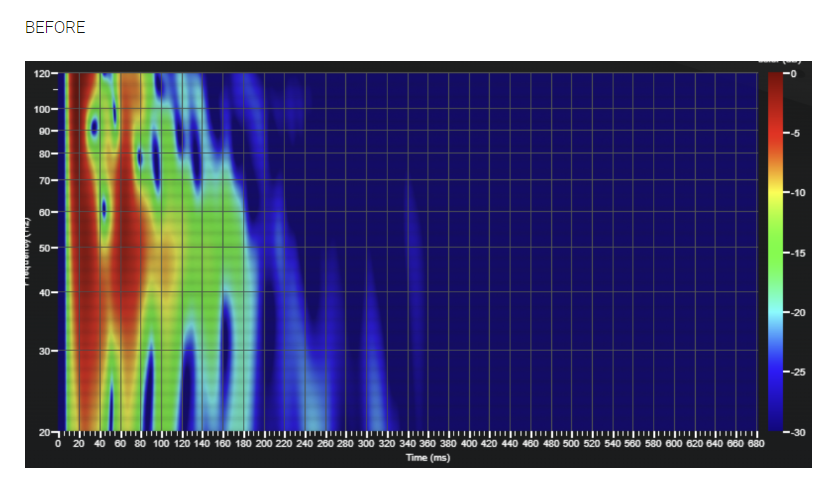Select the 100 Hz frequency axis tick
The height and width of the screenshot is (488, 840).
tap(42, 109)
